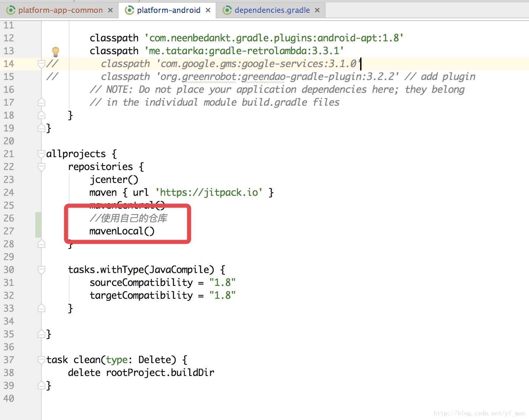
Task: Click line number 40 in the gutter
Action: pos(9,398)
